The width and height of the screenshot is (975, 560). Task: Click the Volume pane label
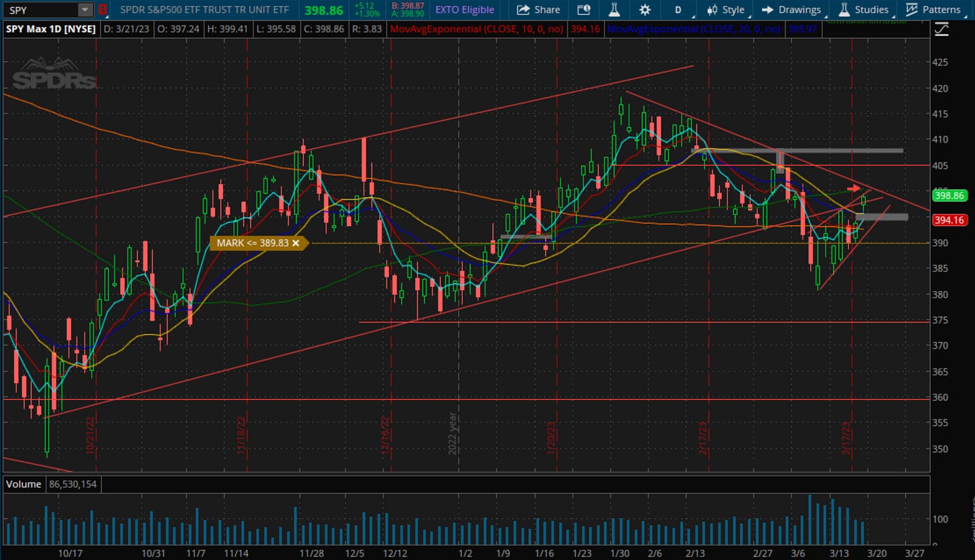coord(25,484)
